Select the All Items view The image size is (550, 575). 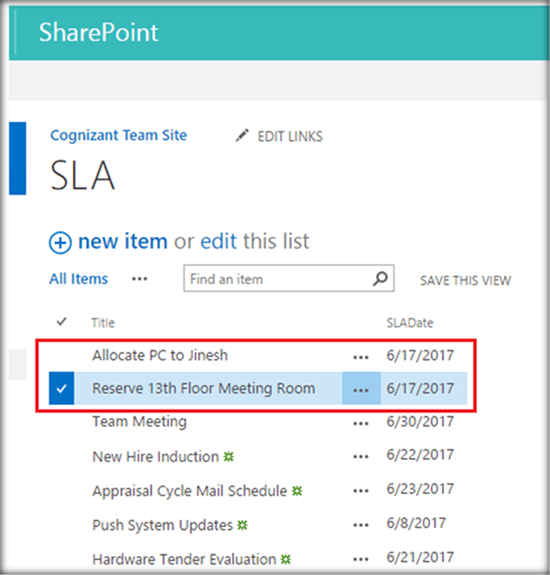[79, 279]
